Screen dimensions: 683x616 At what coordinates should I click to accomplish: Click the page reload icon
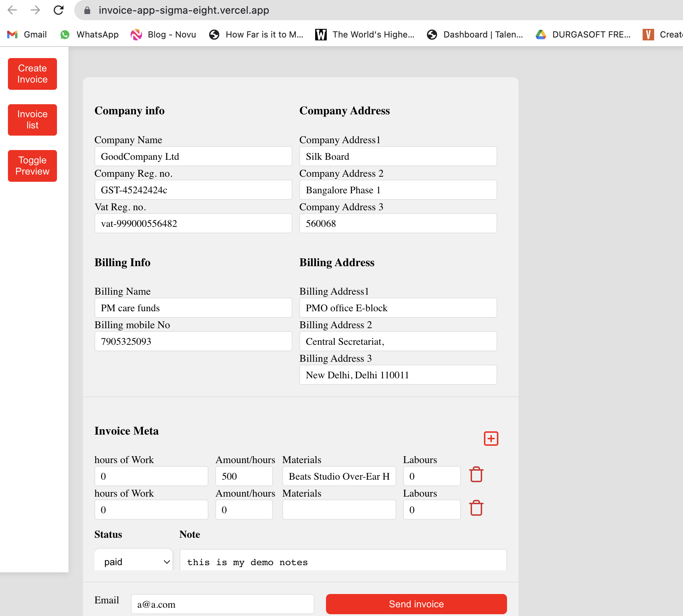(59, 10)
